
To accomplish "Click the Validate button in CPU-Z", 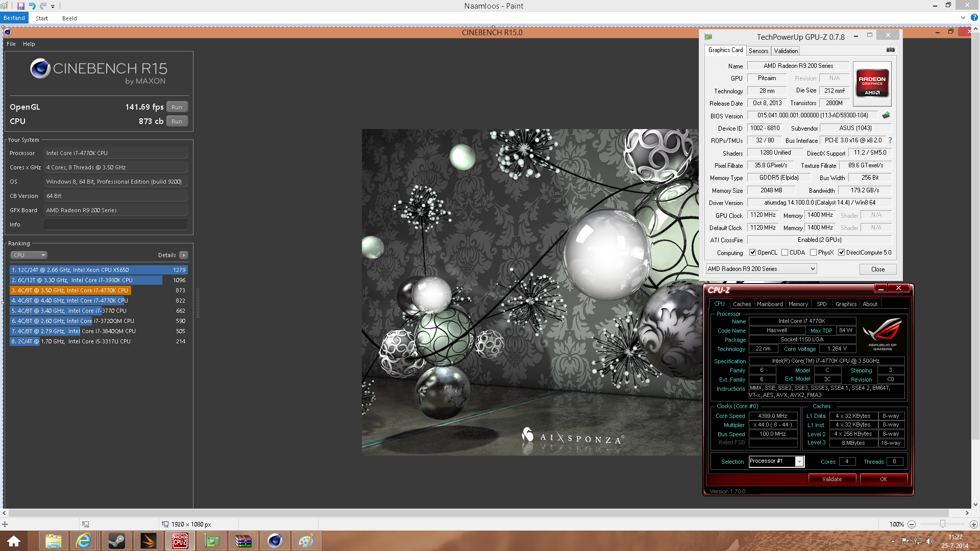I will click(x=832, y=479).
